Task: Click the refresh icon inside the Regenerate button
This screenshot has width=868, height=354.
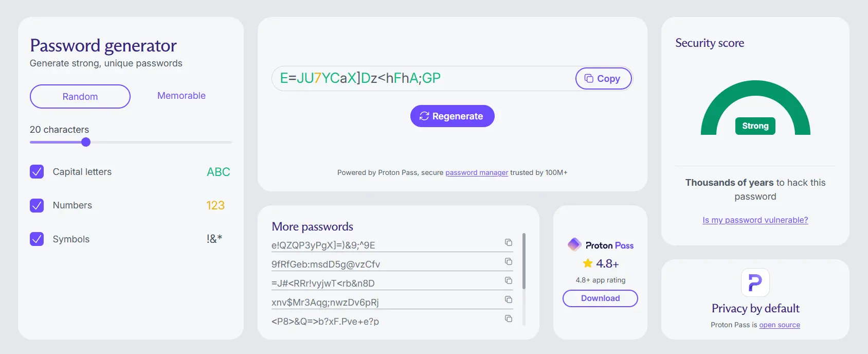Action: pos(424,116)
